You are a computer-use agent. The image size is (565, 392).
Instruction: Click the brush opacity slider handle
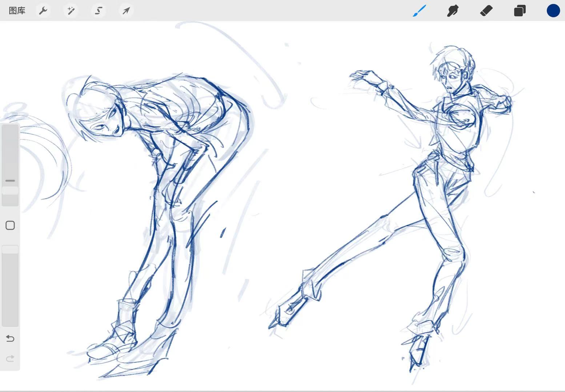pos(10,249)
